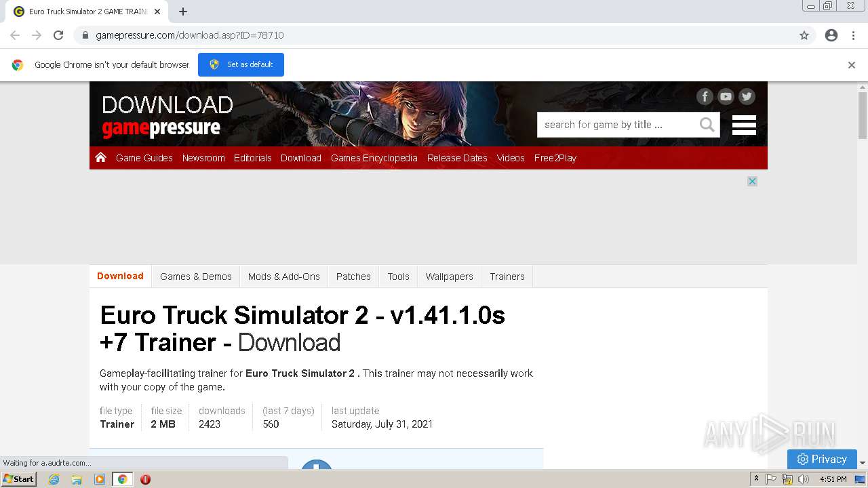The height and width of the screenshot is (488, 868).
Task: Go back with the browser back arrow
Action: pyautogui.click(x=15, y=35)
